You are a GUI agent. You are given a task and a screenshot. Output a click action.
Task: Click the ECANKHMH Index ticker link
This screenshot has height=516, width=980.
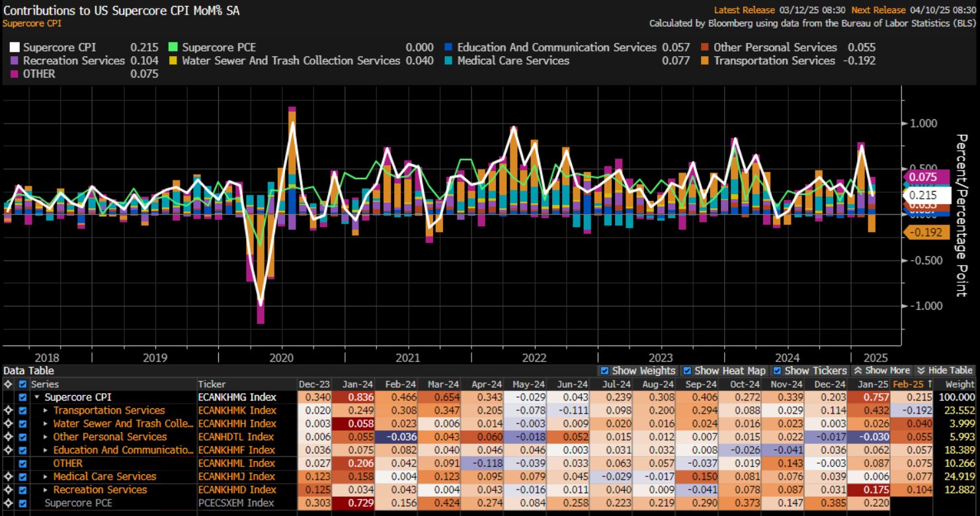point(237,424)
